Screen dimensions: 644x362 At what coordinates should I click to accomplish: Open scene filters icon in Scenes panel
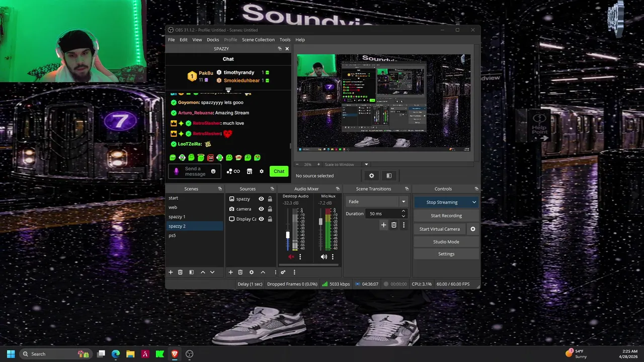[x=191, y=272]
